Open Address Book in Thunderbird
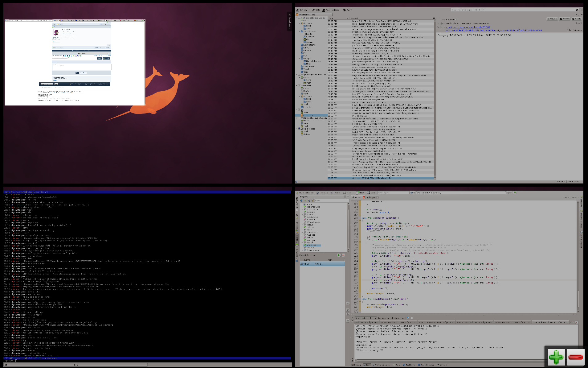The width and height of the screenshot is (588, 368). 331,10
